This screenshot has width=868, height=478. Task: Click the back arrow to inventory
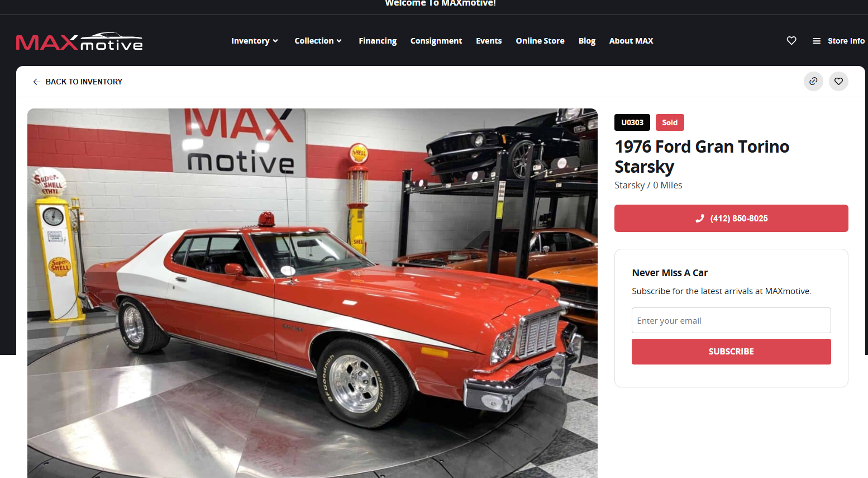(x=36, y=82)
